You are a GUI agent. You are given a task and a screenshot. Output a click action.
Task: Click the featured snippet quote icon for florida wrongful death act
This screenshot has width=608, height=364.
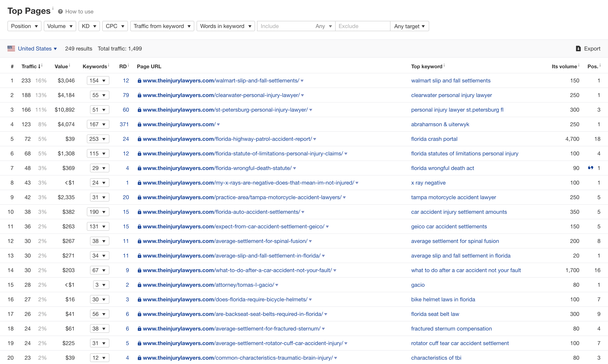tap(591, 168)
